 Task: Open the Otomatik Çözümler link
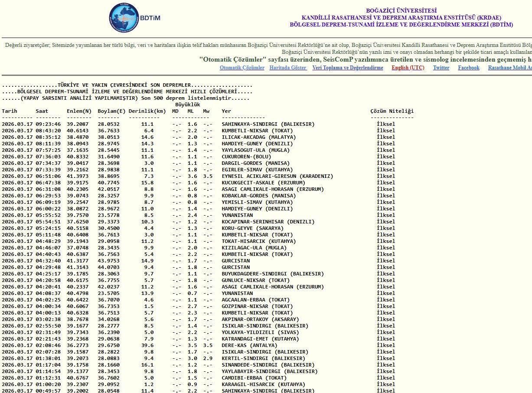click(242, 68)
